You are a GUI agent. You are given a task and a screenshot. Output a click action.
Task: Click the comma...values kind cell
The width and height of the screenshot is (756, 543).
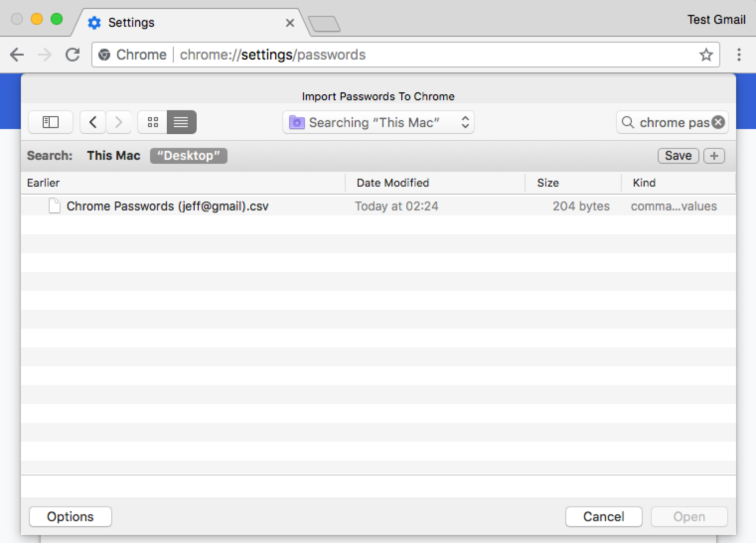coord(674,206)
